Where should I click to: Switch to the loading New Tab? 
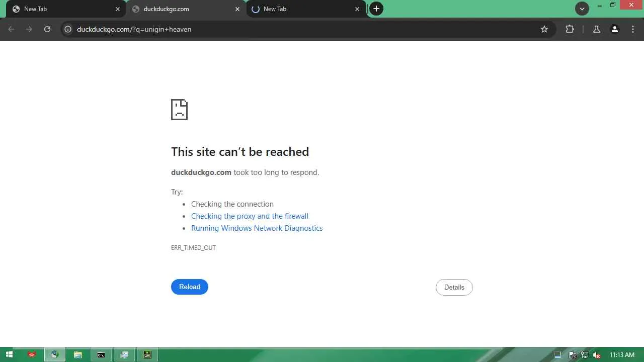point(305,9)
